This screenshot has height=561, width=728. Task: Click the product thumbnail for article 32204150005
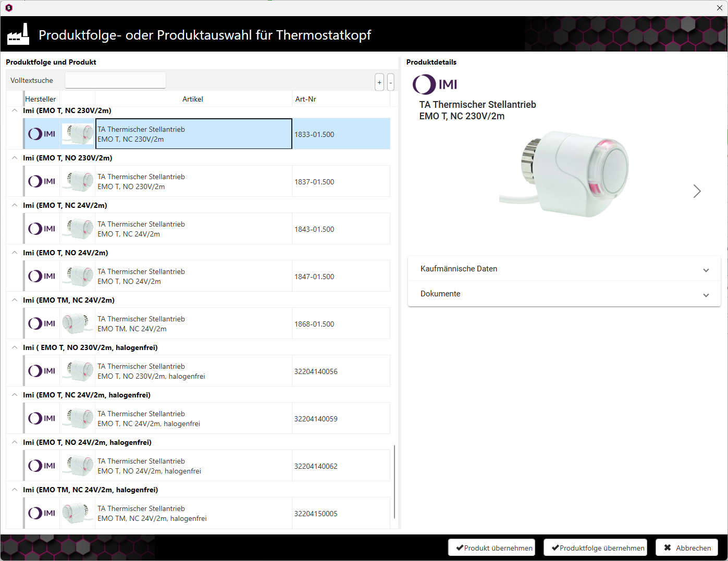coord(78,513)
